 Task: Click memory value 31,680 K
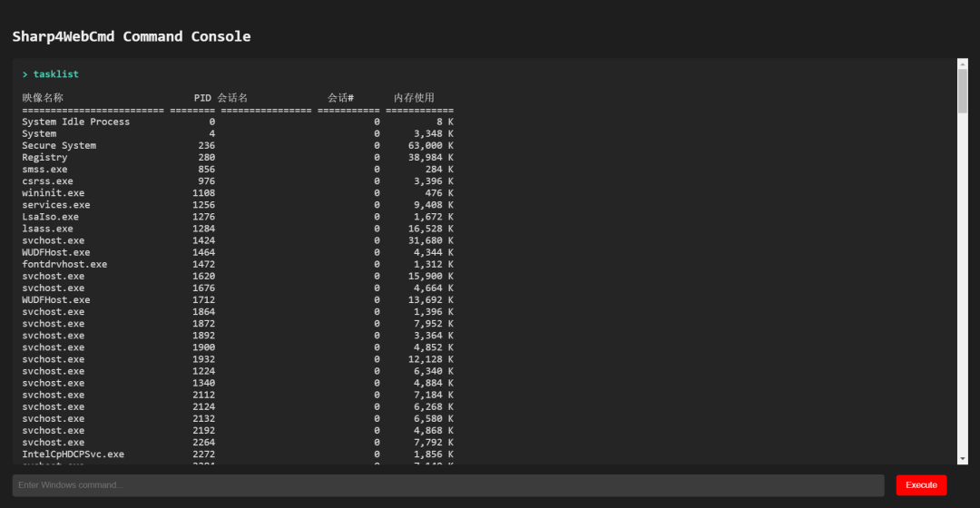click(x=431, y=240)
